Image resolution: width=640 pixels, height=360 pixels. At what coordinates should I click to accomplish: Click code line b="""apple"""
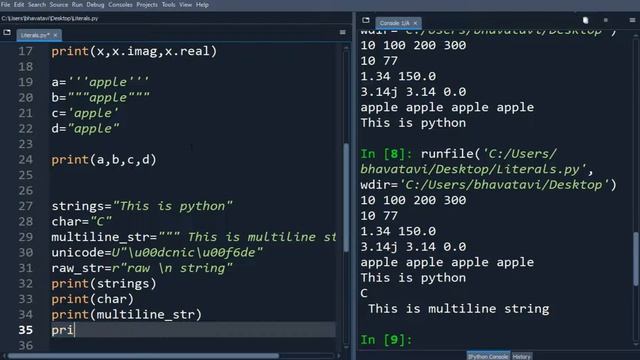pyautogui.click(x=100, y=98)
